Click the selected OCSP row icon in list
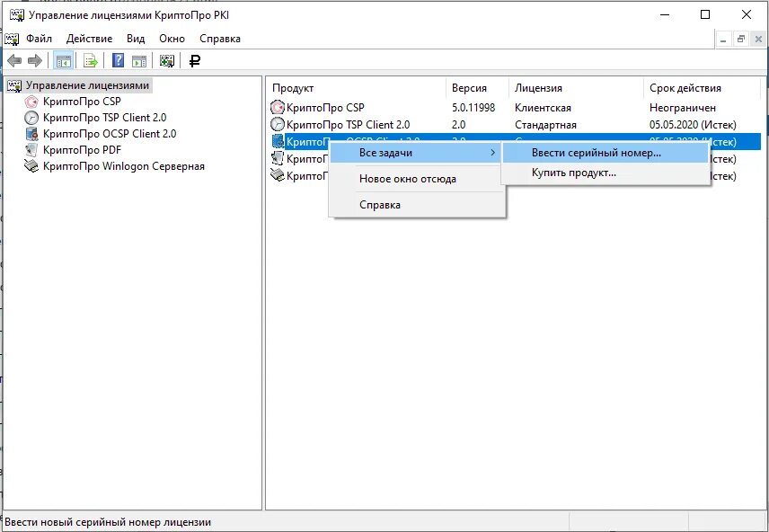Image resolution: width=769 pixels, height=532 pixels. click(x=278, y=142)
